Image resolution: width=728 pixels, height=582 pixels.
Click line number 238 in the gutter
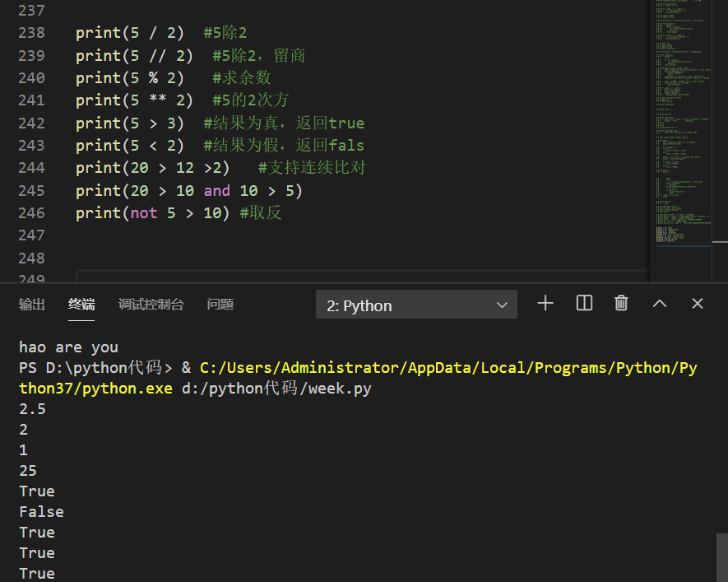coord(31,33)
